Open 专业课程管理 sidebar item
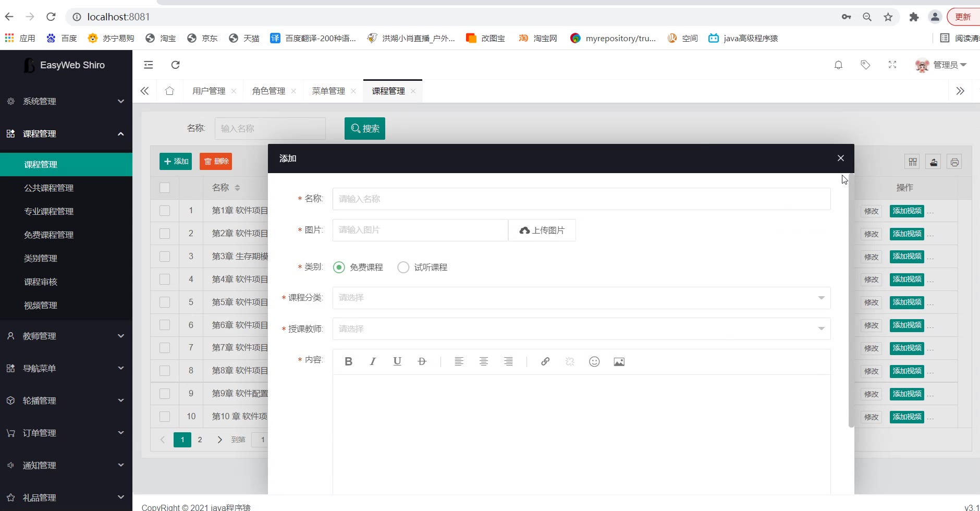This screenshot has width=980, height=511. (66, 211)
